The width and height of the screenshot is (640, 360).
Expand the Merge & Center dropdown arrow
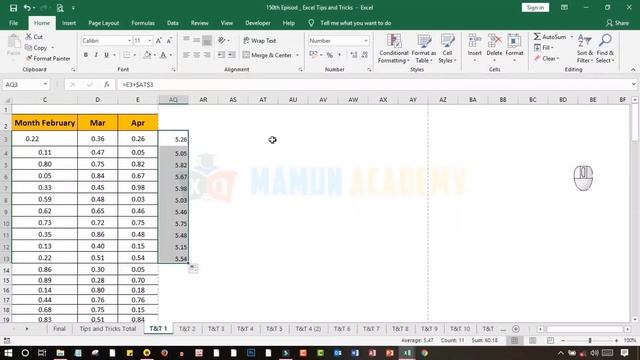click(298, 55)
